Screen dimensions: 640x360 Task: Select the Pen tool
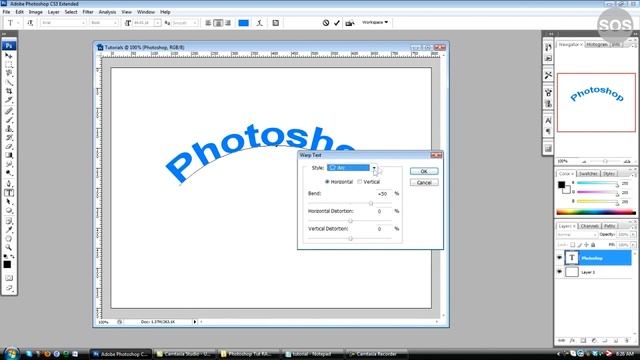(x=9, y=184)
